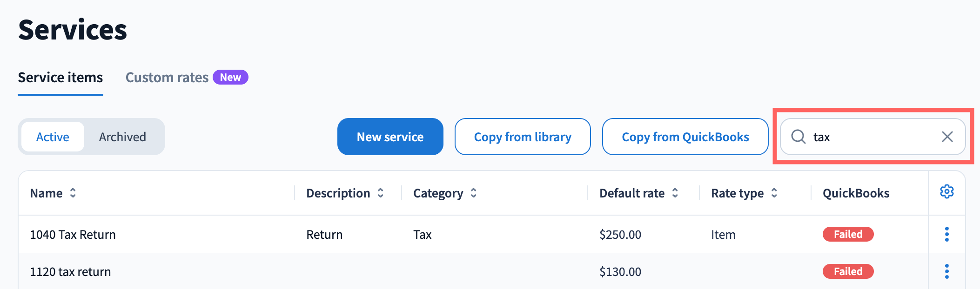Click Copy from library button
This screenshot has width=980, height=289.
523,137
